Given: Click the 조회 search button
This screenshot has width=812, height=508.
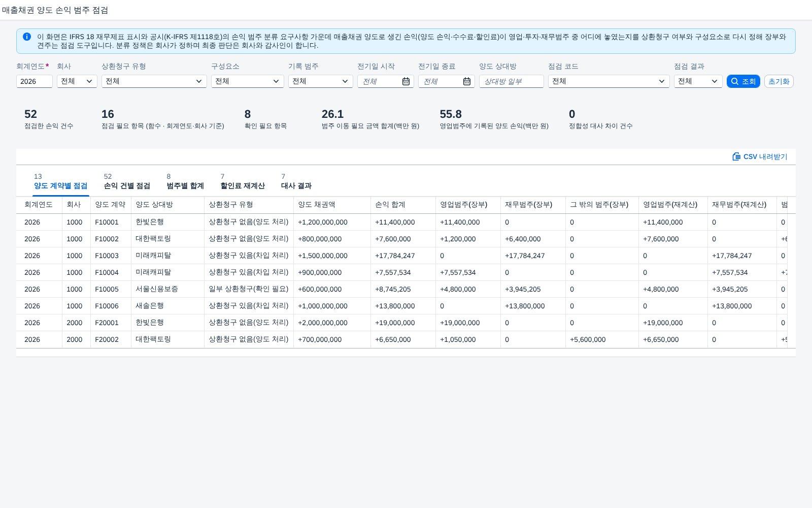Looking at the screenshot, I should [x=743, y=81].
